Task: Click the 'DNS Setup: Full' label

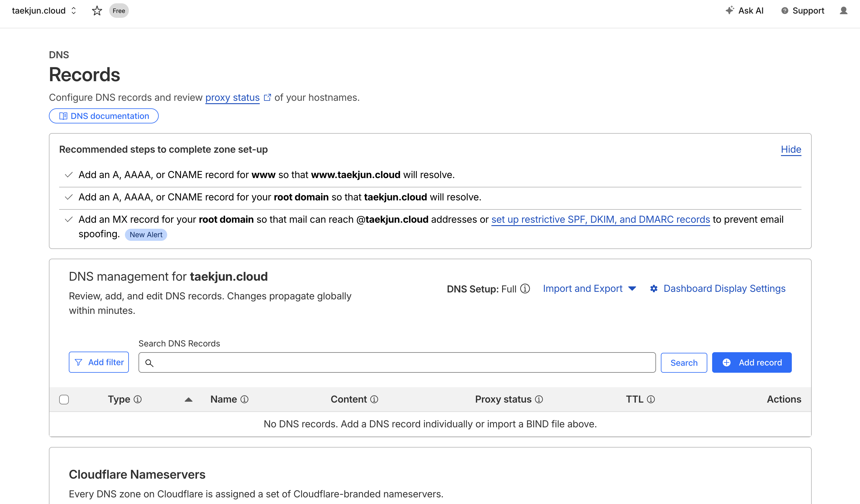Action: pos(482,289)
